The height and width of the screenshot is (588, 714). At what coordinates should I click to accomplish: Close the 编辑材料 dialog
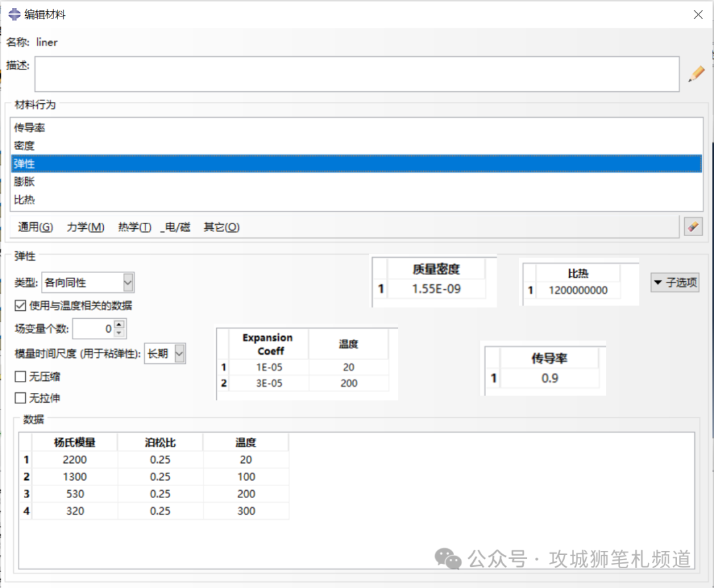coord(697,15)
